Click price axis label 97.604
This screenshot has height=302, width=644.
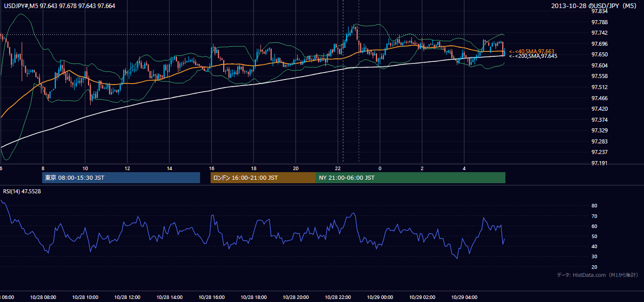600,65
